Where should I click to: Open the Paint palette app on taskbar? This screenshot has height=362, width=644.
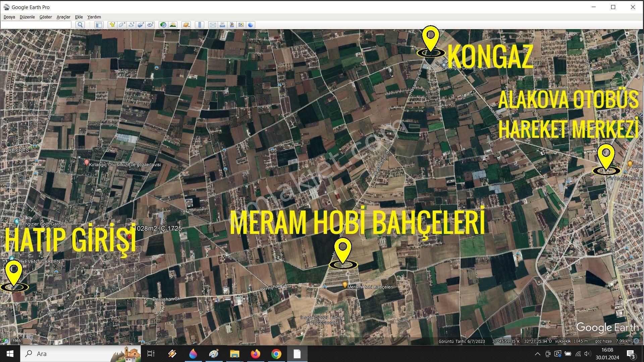tap(214, 354)
